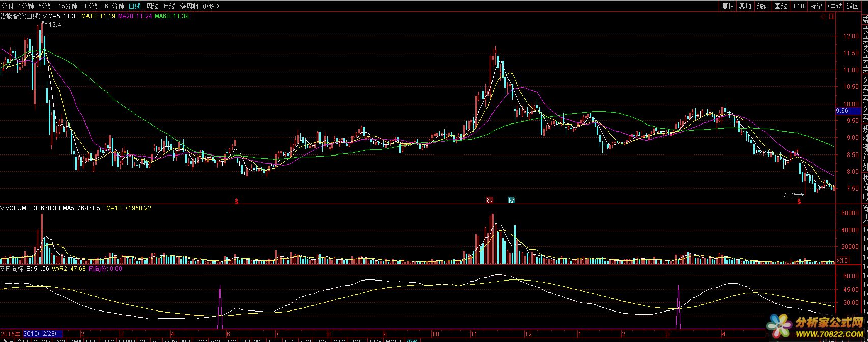The image size is (868, 342).
Task: Click month 10 on the time axis
Action: (x=435, y=334)
